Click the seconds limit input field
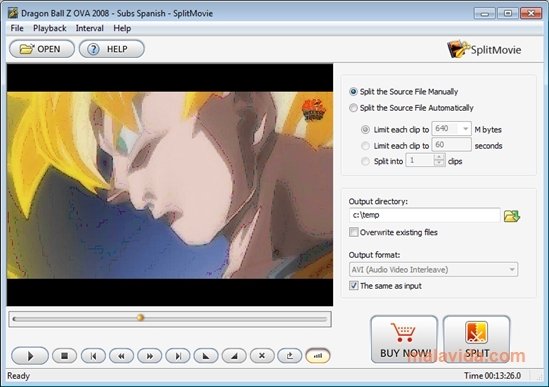The width and height of the screenshot is (549, 387). click(451, 145)
